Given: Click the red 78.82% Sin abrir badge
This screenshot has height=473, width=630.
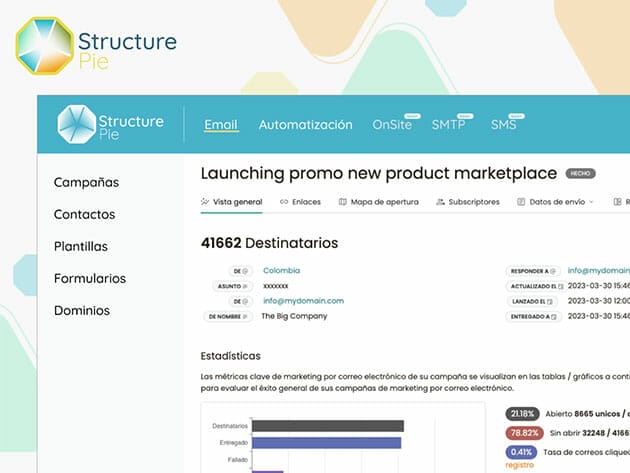Looking at the screenshot, I should coord(523,432).
